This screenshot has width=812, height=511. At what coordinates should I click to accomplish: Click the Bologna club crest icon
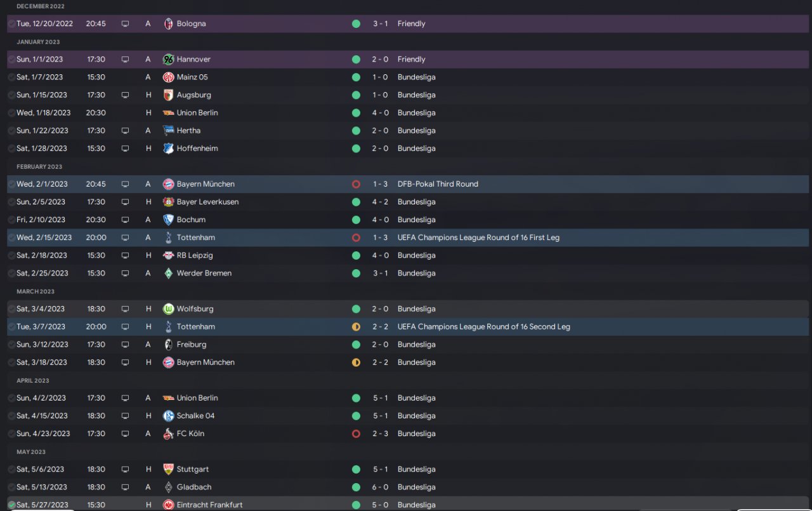(168, 23)
